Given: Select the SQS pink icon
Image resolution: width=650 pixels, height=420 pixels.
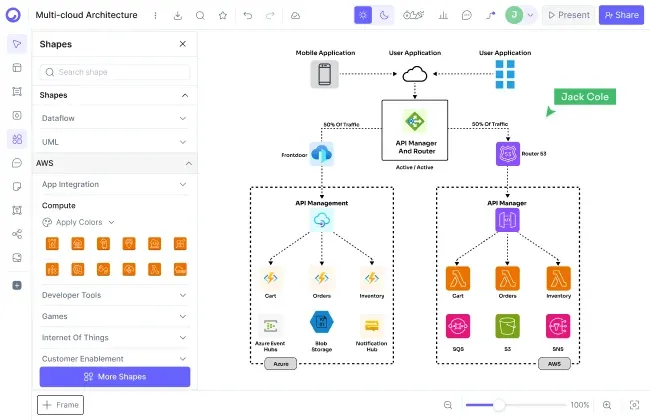Looking at the screenshot, I should (x=458, y=326).
